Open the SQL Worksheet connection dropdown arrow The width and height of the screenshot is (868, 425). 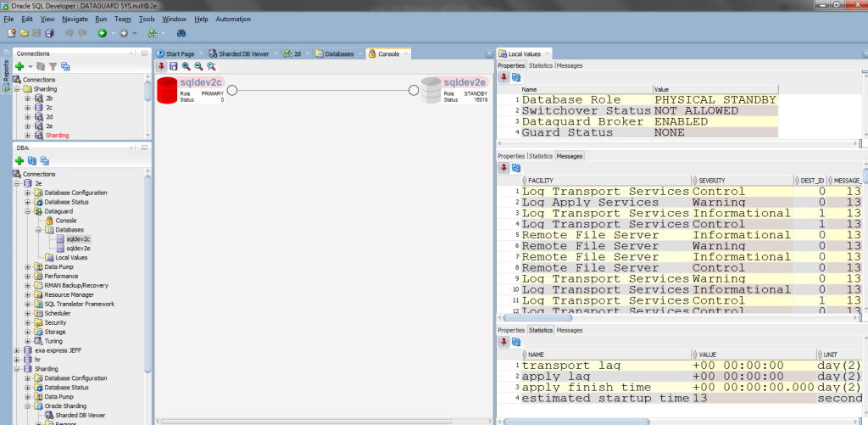(163, 33)
